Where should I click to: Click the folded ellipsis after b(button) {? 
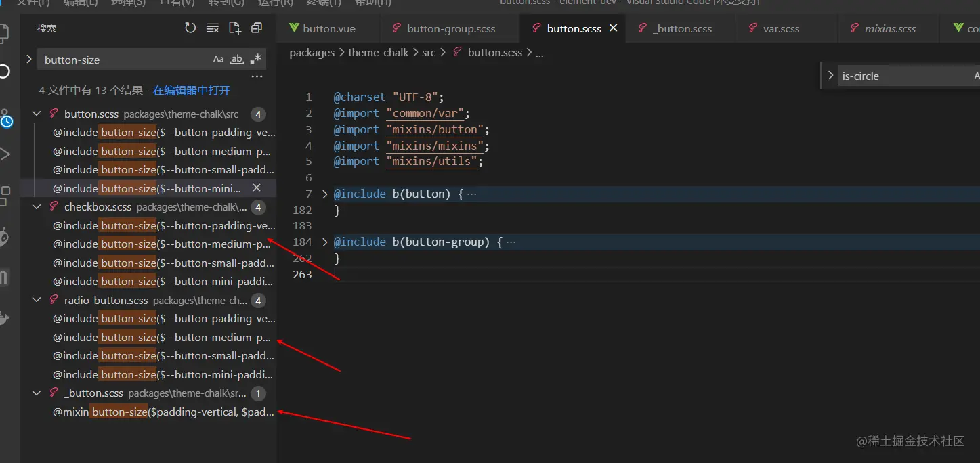(472, 194)
